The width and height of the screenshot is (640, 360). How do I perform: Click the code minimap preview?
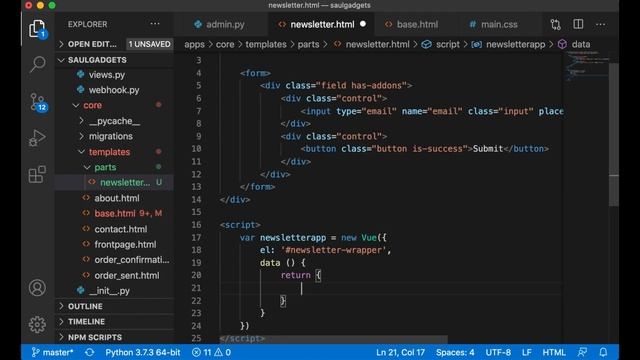click(587, 67)
